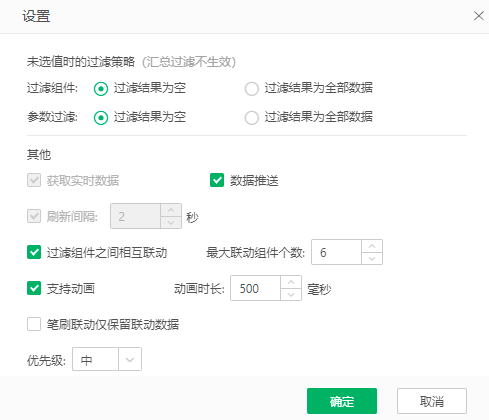Click the 确定 button
The width and height of the screenshot is (489, 420).
(x=342, y=401)
